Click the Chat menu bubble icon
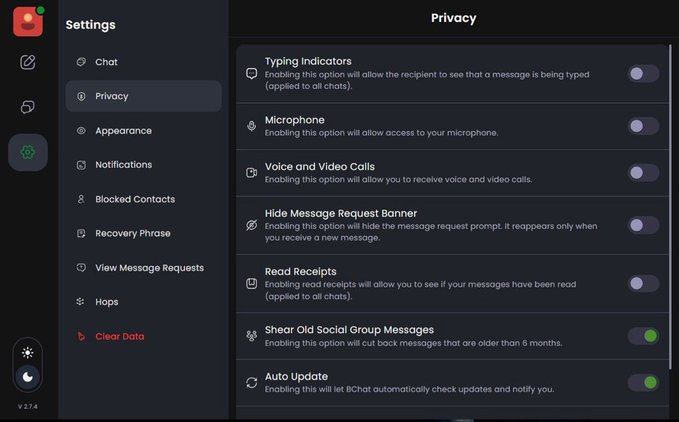Image resolution: width=679 pixels, height=422 pixels. coord(81,62)
